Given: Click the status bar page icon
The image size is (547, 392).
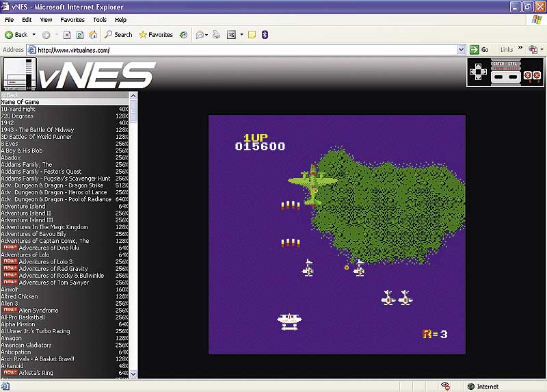Looking at the screenshot, I should [5, 386].
